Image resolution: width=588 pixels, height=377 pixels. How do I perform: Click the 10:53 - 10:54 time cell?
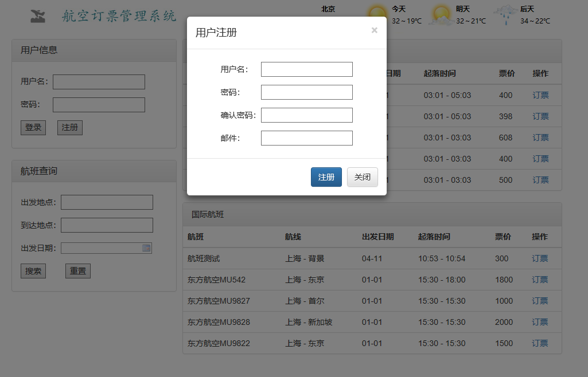[442, 259]
